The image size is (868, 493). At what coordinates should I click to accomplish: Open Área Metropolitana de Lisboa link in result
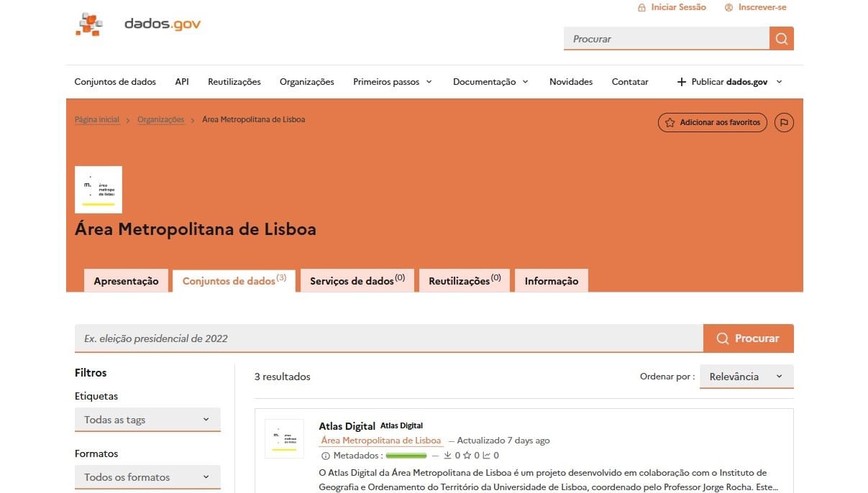[x=381, y=441]
